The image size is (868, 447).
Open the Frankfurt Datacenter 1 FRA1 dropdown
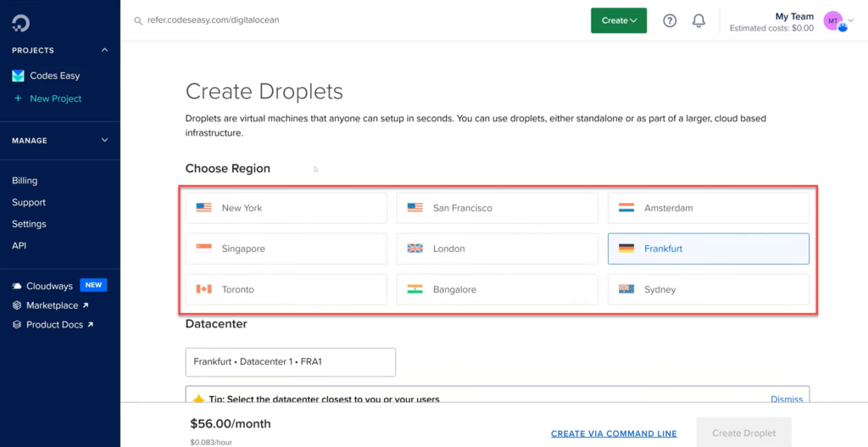tap(291, 362)
